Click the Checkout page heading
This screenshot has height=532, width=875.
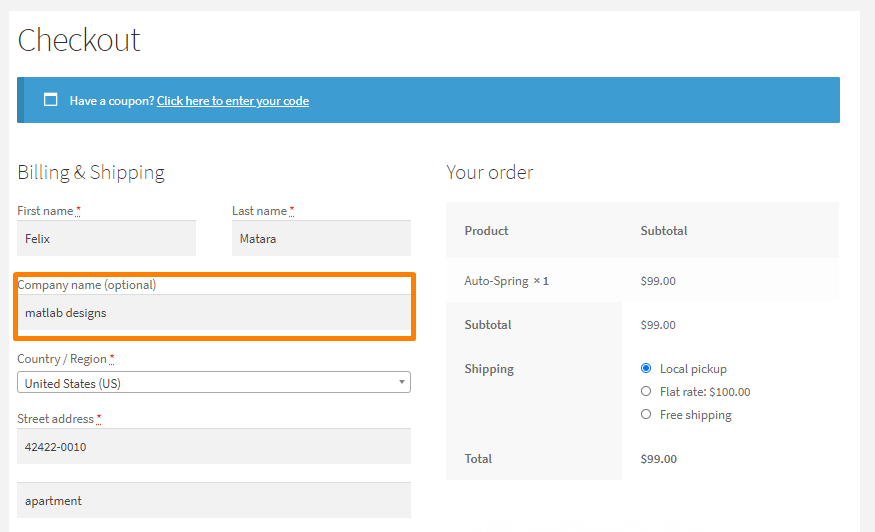(x=79, y=40)
